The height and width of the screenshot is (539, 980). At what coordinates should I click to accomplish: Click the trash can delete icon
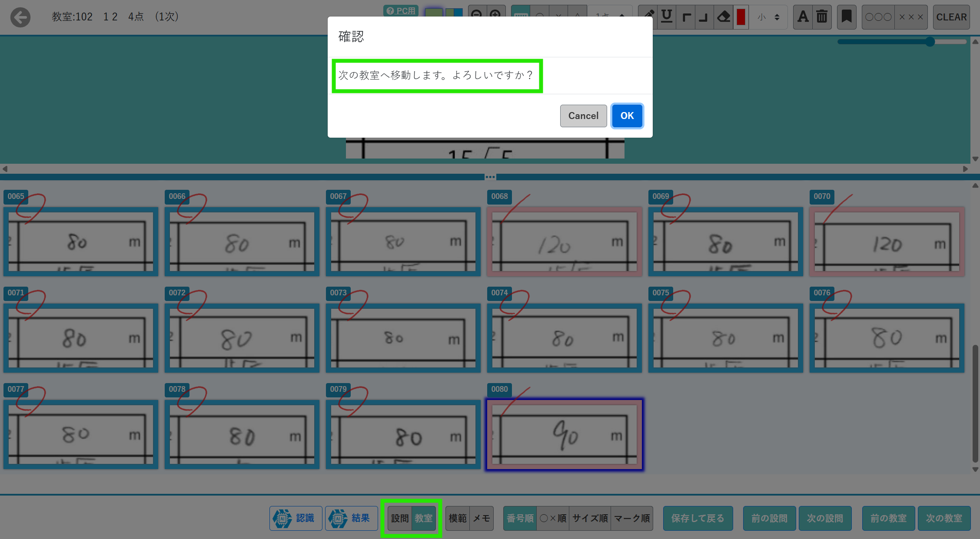tap(822, 17)
